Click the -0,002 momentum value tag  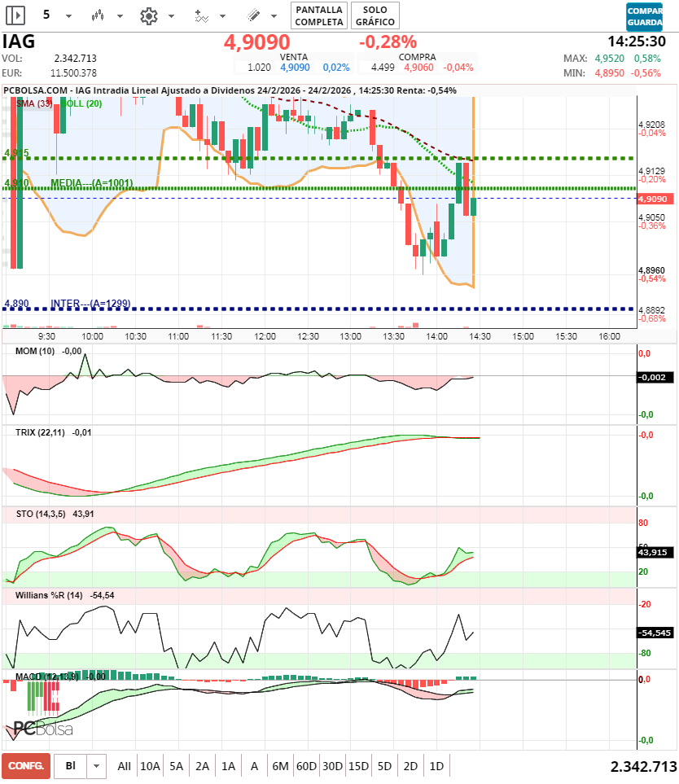point(655,378)
